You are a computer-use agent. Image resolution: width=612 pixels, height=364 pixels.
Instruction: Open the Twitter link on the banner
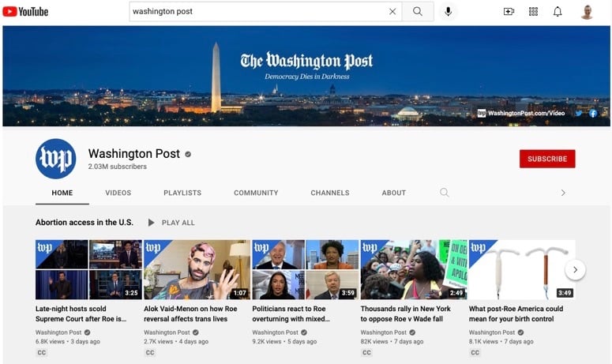pyautogui.click(x=579, y=114)
